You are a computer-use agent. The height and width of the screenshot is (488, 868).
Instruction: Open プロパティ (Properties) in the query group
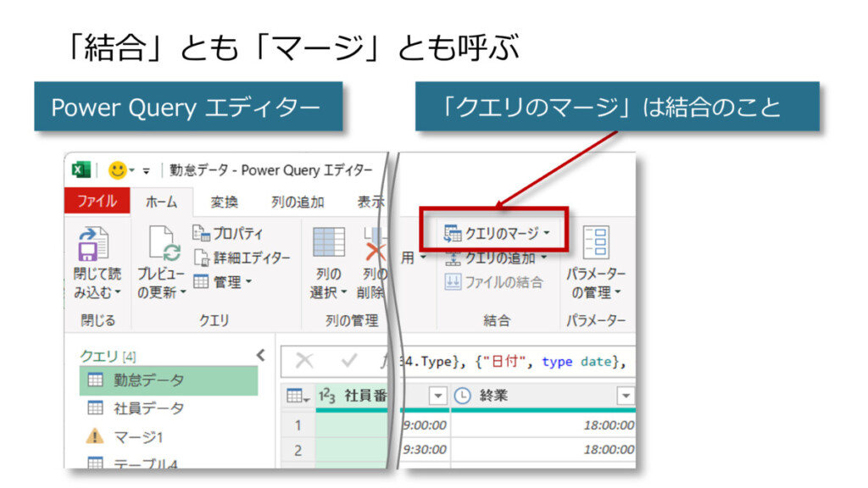(227, 234)
